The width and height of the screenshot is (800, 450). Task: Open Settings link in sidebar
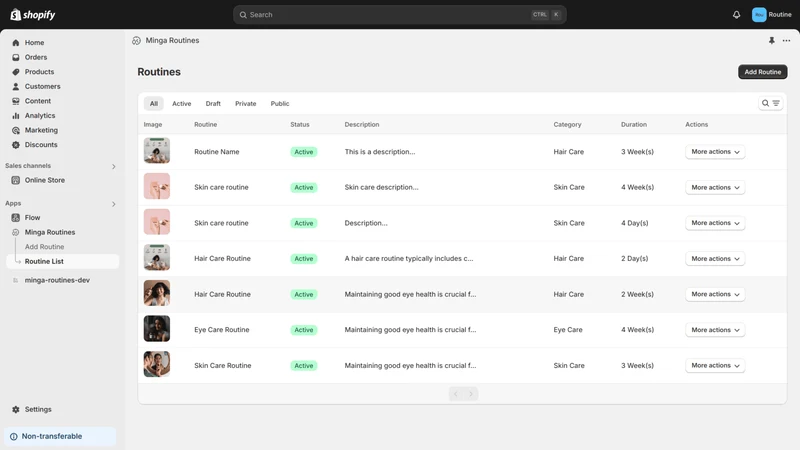point(38,410)
